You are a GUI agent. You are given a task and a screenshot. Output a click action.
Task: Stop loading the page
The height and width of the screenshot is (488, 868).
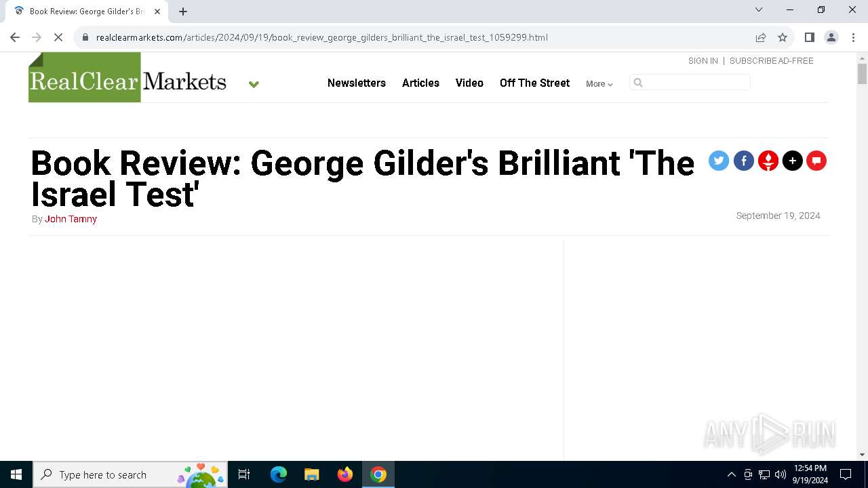click(x=58, y=37)
